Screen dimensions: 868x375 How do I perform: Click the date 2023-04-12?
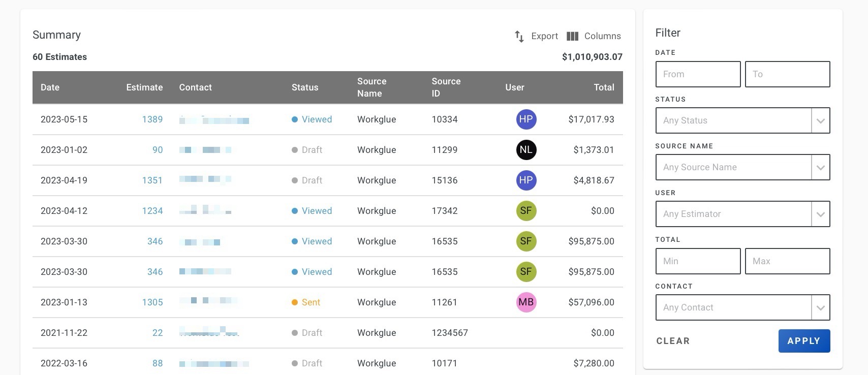[x=64, y=211]
